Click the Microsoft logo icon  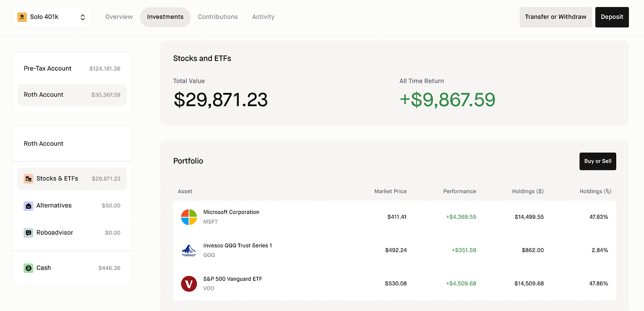pos(189,217)
